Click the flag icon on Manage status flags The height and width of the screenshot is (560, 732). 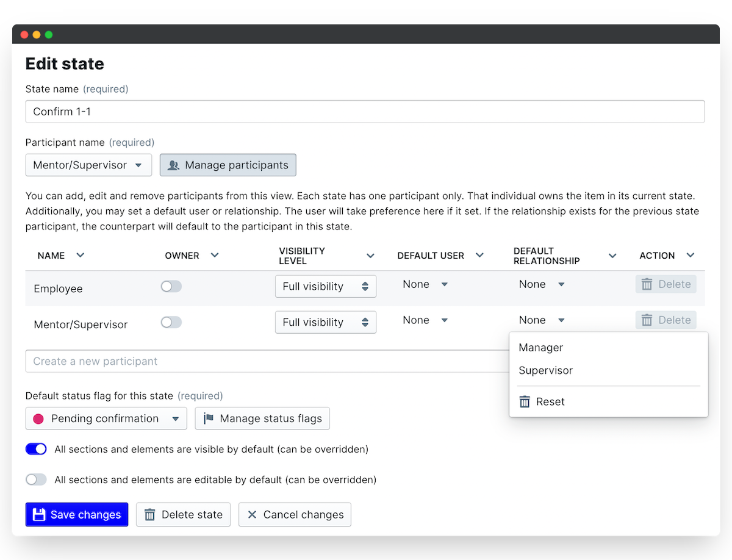[209, 418]
